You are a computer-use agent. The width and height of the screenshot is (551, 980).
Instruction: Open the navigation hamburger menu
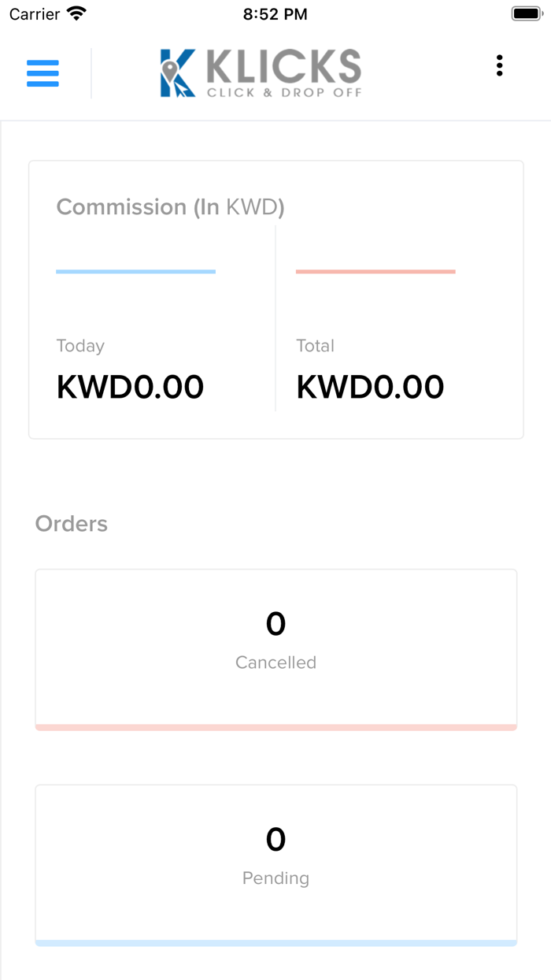pyautogui.click(x=43, y=73)
